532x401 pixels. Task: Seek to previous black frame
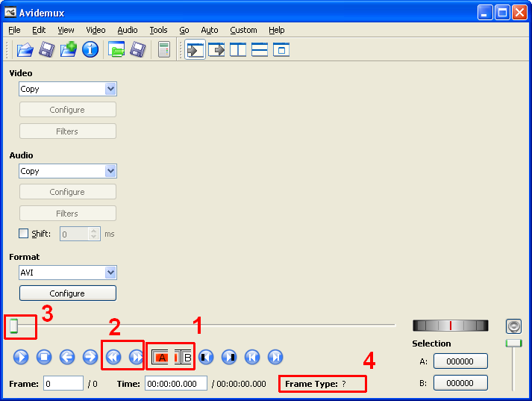click(206, 357)
